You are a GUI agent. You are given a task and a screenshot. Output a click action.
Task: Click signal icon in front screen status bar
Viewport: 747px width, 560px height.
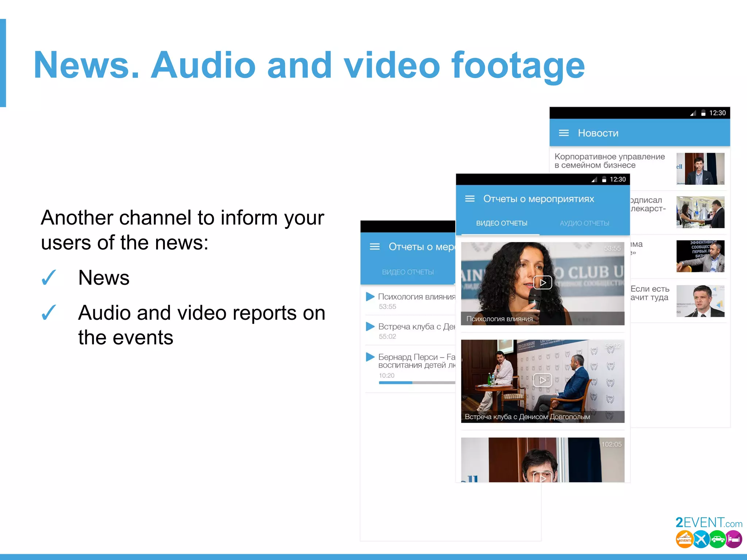[594, 179]
